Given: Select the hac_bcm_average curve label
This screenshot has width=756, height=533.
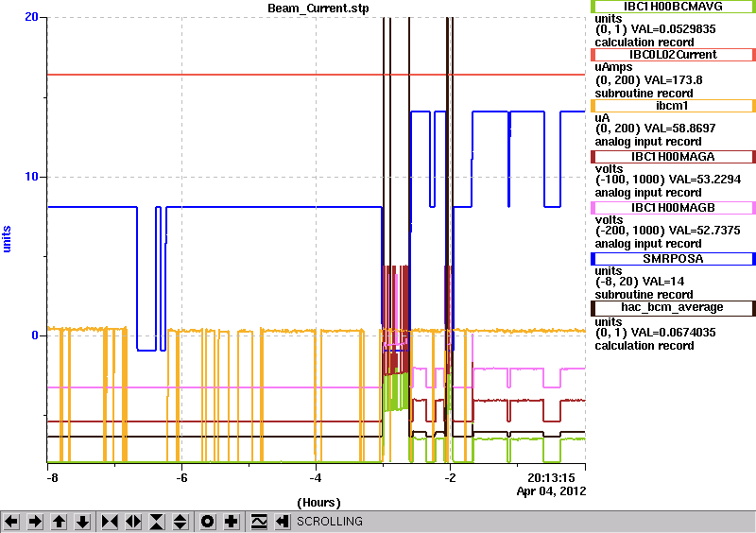Looking at the screenshot, I should click(673, 307).
